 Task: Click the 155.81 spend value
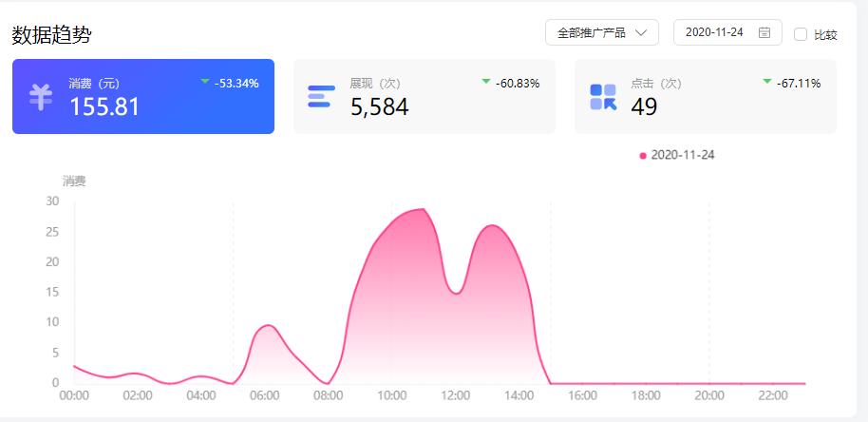pos(104,106)
